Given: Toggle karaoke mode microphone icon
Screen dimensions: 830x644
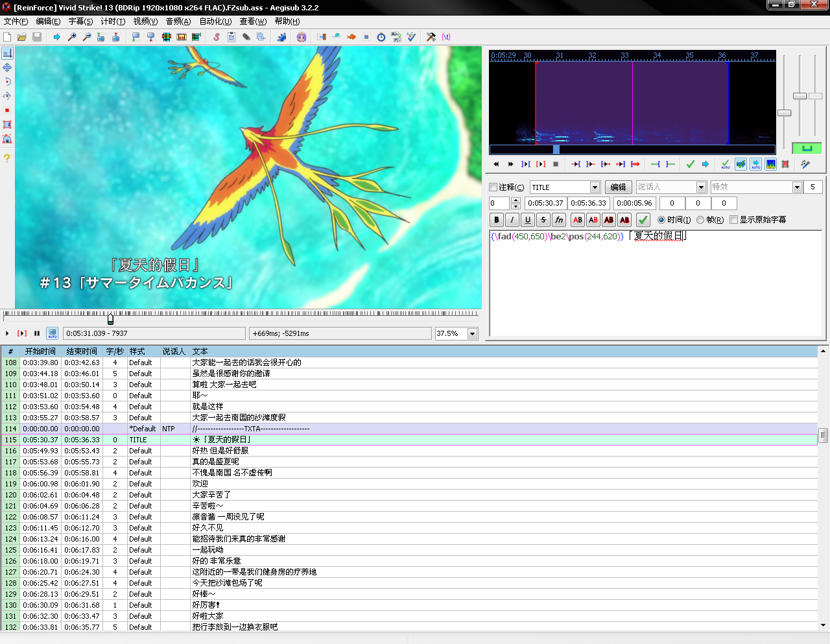Looking at the screenshot, I should coord(805,164).
